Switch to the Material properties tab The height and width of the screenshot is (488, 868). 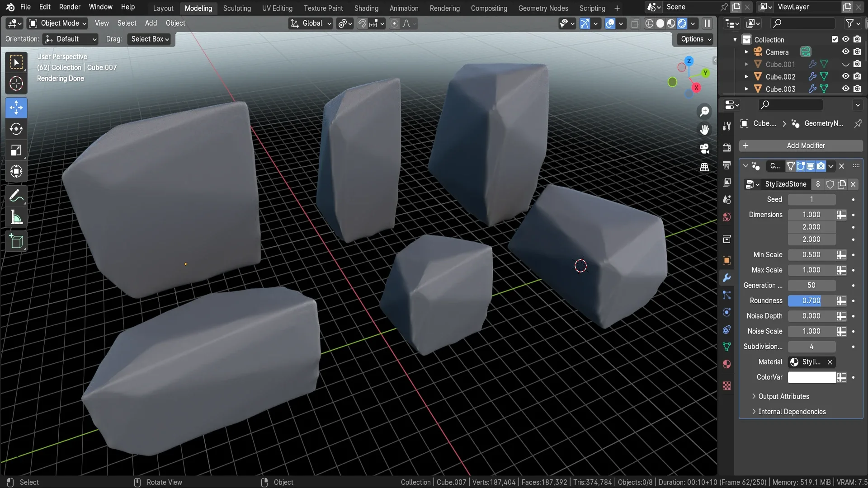726,364
